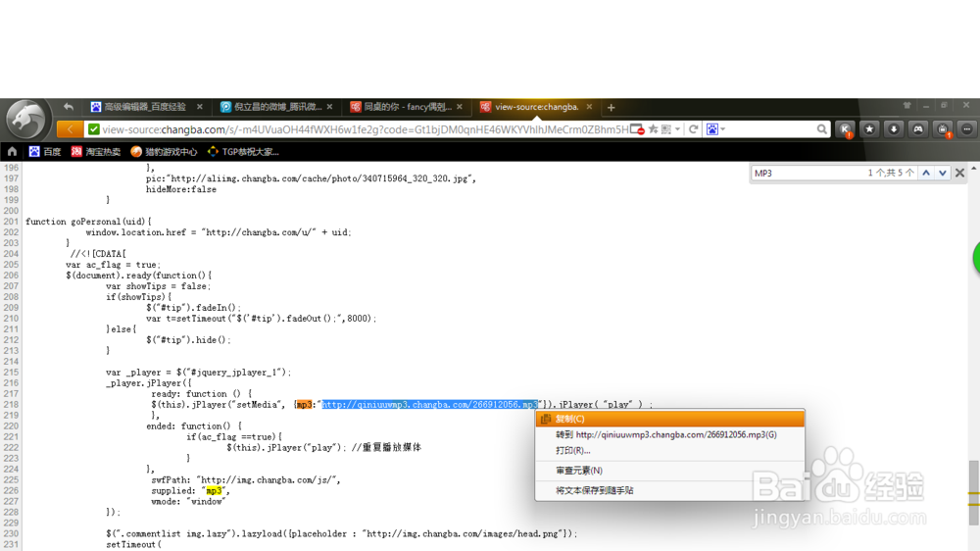Open the downloads toolbar button
Viewport: 980px width, 551px height.
click(x=894, y=129)
